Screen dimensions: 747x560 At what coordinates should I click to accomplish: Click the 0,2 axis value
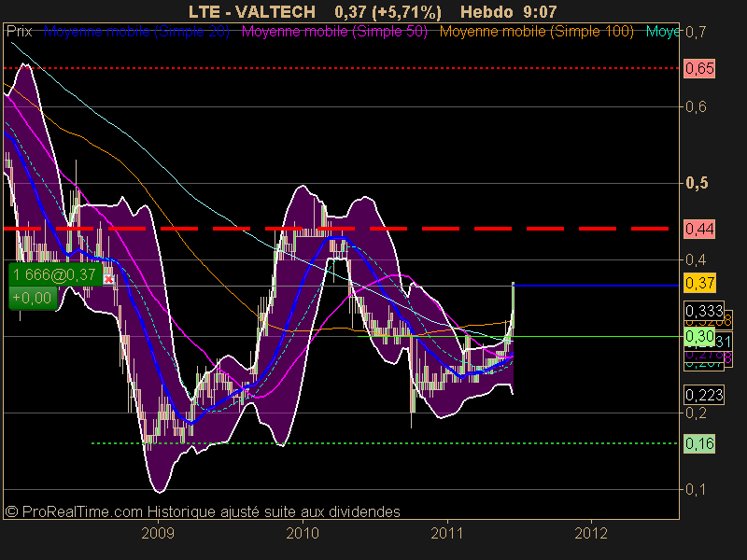(696, 413)
